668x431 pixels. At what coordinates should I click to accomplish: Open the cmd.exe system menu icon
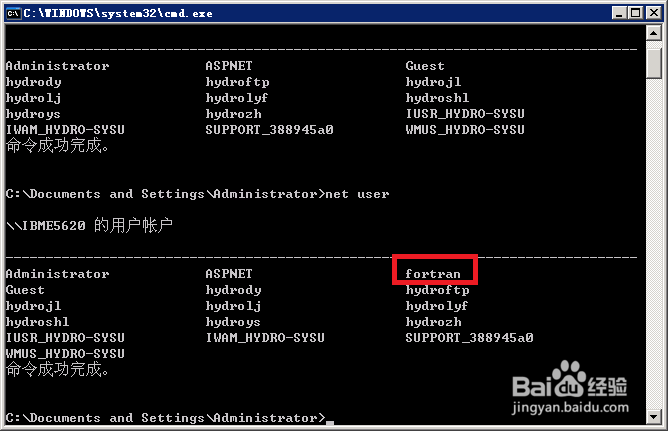coord(14,11)
